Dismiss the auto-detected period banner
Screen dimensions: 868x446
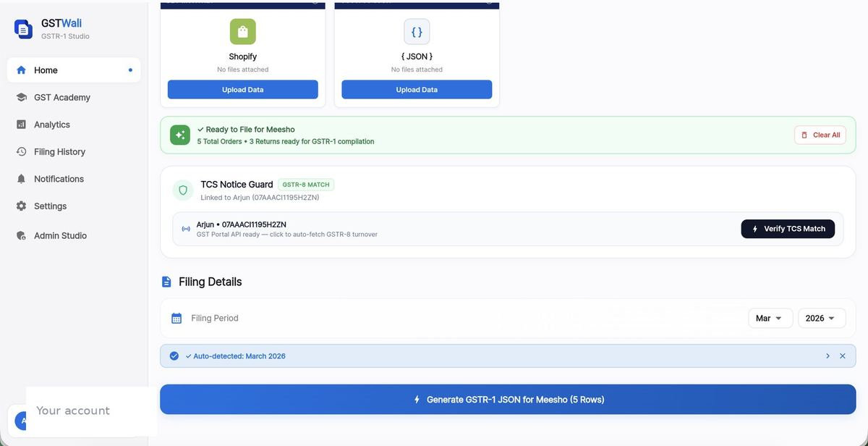click(843, 356)
